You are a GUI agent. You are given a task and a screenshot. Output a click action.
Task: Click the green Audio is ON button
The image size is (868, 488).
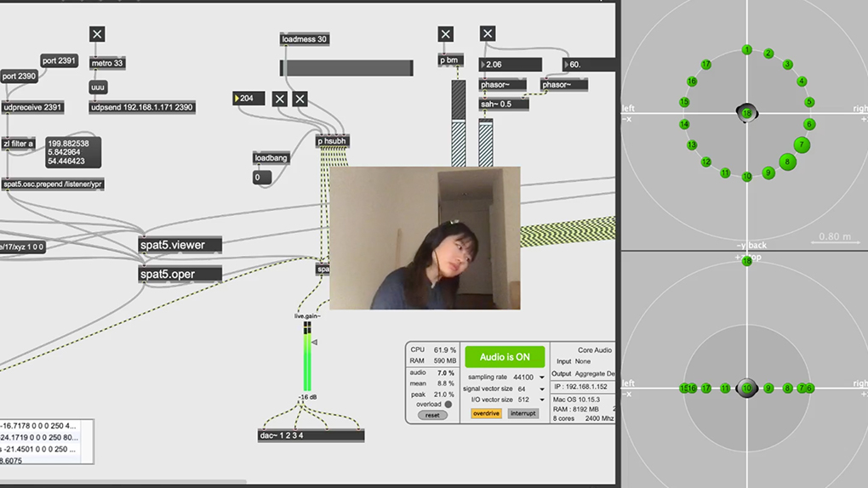click(x=505, y=357)
